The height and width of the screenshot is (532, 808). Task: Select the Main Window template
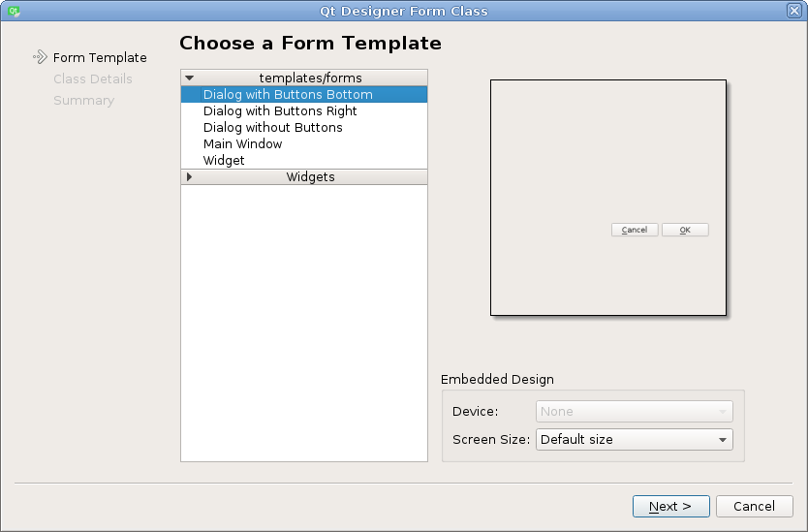click(243, 144)
